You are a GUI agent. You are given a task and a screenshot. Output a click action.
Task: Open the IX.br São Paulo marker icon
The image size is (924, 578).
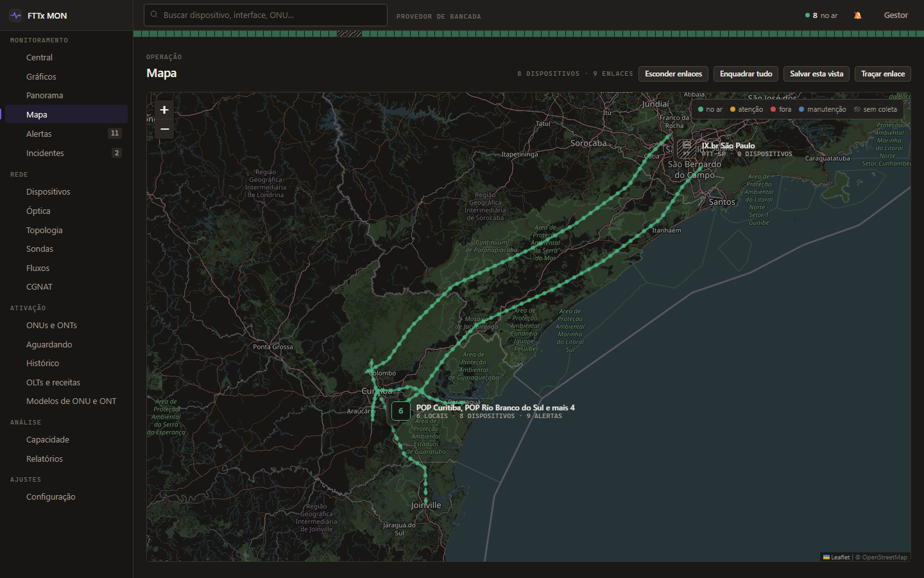click(686, 149)
